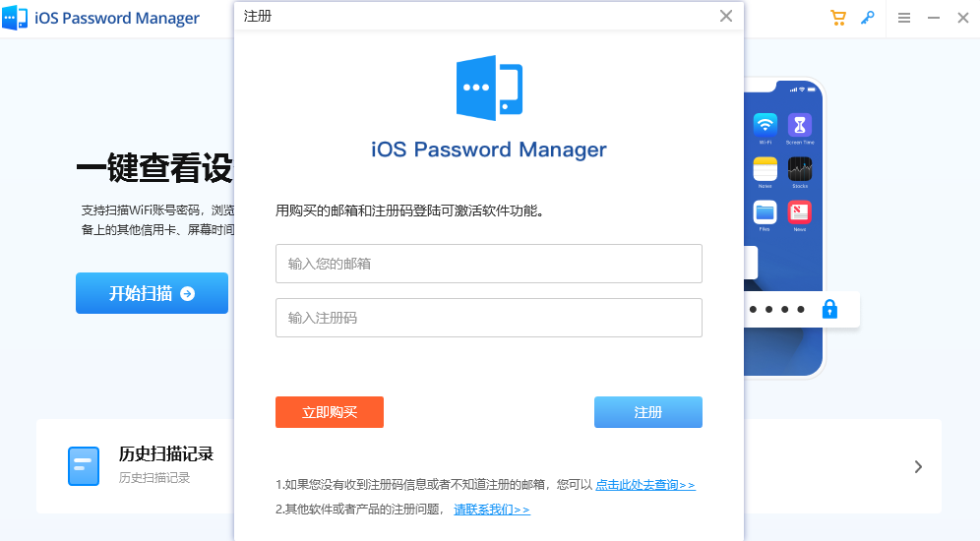
Task: Click the app logo in the title bar
Action: click(x=15, y=18)
